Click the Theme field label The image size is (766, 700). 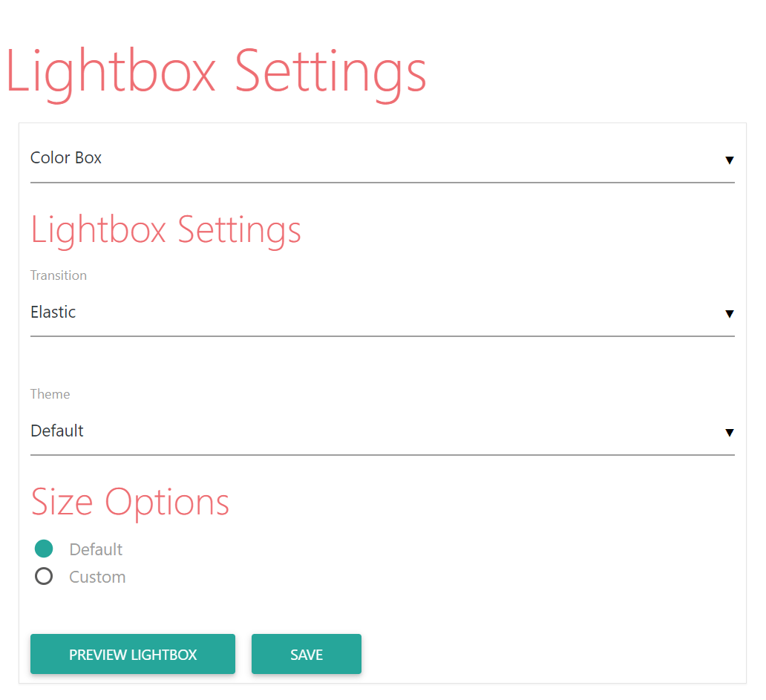(50, 394)
